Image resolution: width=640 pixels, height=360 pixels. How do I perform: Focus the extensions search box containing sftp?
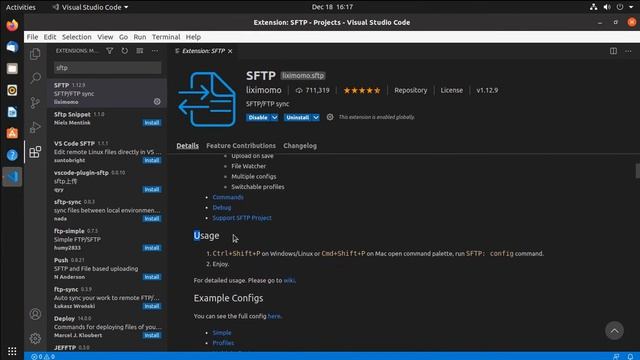(x=107, y=68)
